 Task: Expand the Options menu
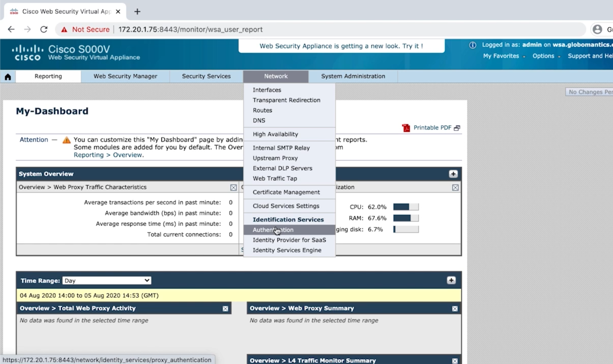546,56
